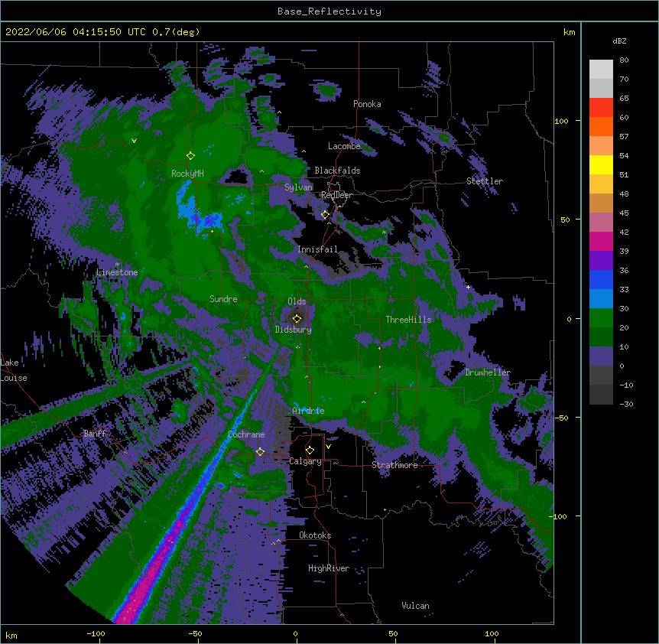Click the -30 value in dBZ legend
Viewport: 659px width, 644px height.
pyautogui.click(x=626, y=404)
